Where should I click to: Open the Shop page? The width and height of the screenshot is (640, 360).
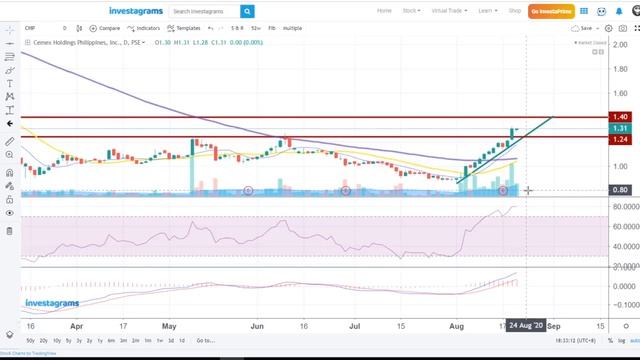tap(515, 11)
